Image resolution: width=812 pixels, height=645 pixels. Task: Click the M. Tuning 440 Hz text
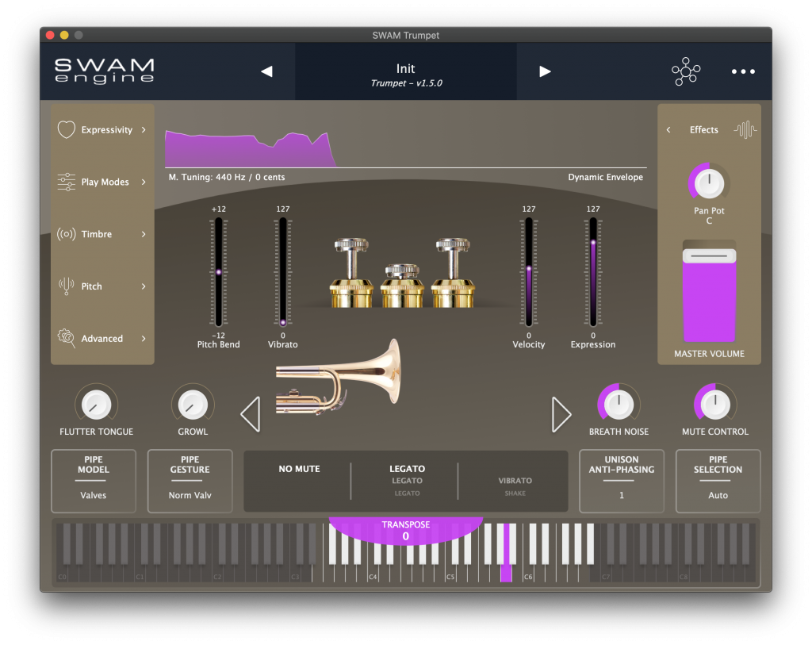point(227,177)
